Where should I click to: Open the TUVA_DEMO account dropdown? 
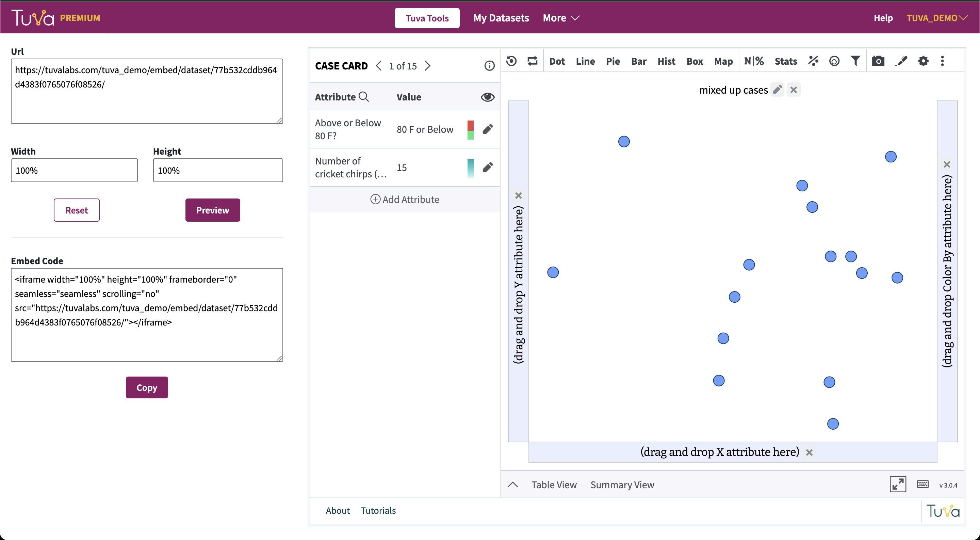point(937,18)
